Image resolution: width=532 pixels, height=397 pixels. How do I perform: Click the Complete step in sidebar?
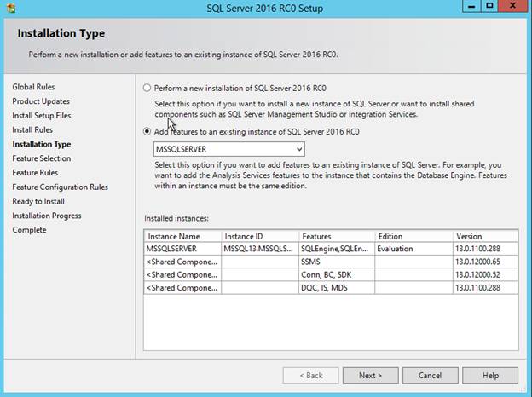(x=29, y=230)
